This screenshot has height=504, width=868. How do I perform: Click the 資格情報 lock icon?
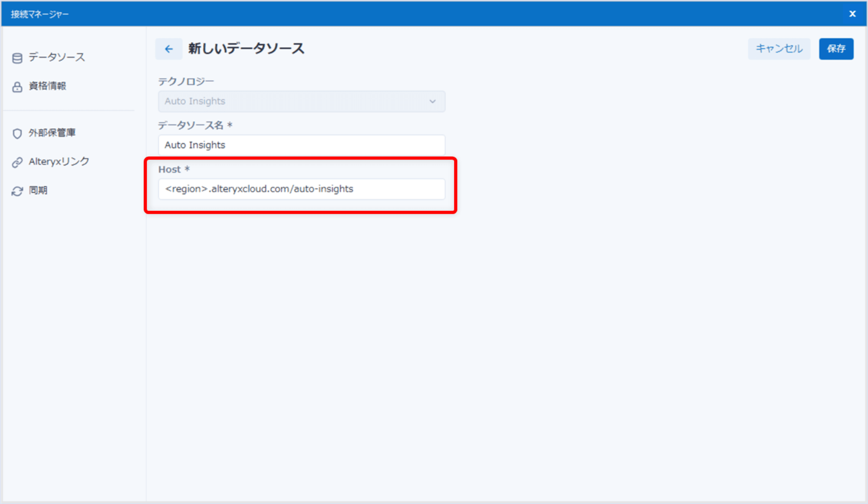click(x=17, y=87)
